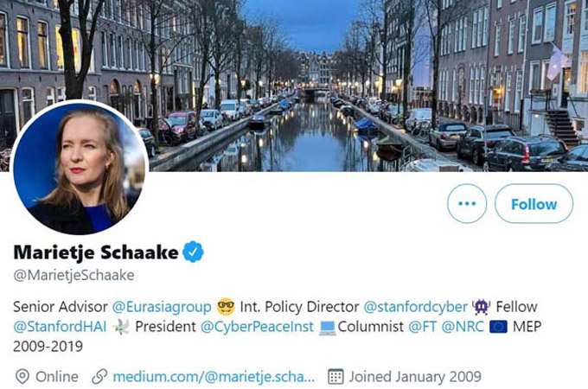The width and height of the screenshot is (588, 389).
Task: Click the circular profile photo
Action: (80, 168)
